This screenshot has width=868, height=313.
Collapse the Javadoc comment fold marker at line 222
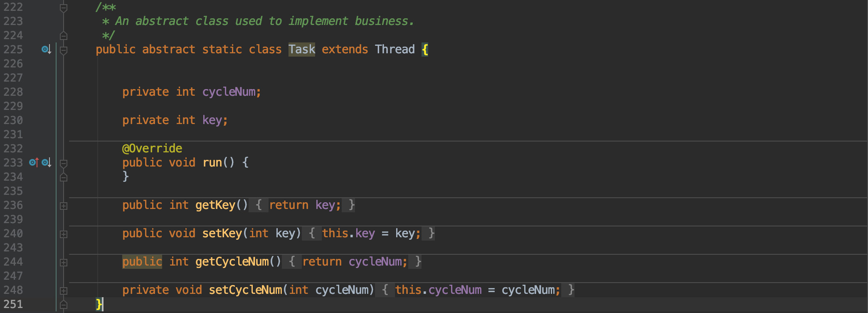pos(64,8)
